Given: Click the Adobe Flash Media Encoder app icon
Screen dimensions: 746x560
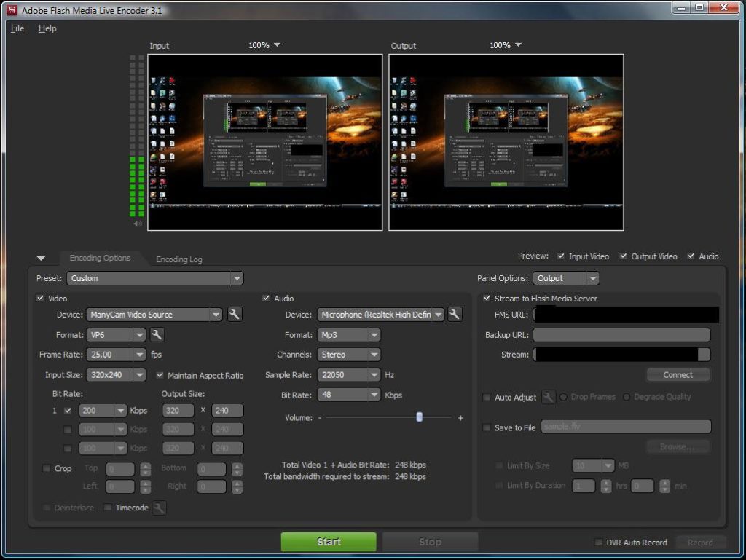Looking at the screenshot, I should coord(12,10).
